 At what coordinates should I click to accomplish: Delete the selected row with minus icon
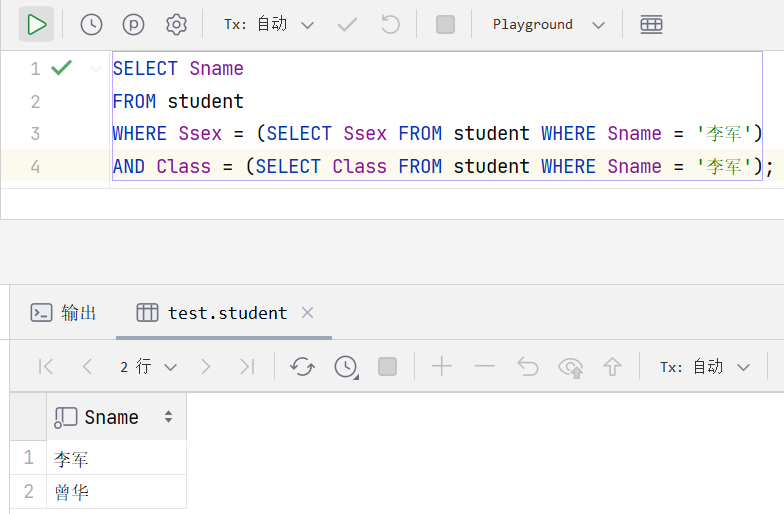(484, 366)
